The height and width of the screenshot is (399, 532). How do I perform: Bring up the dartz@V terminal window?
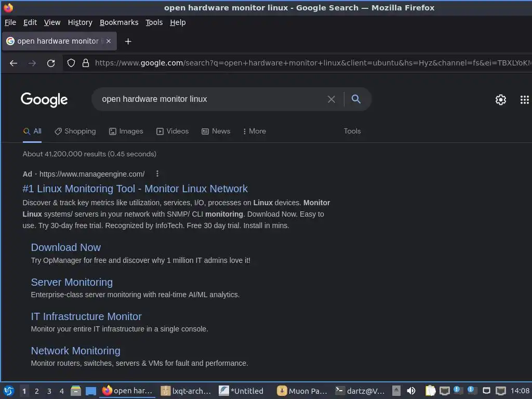[360, 391]
